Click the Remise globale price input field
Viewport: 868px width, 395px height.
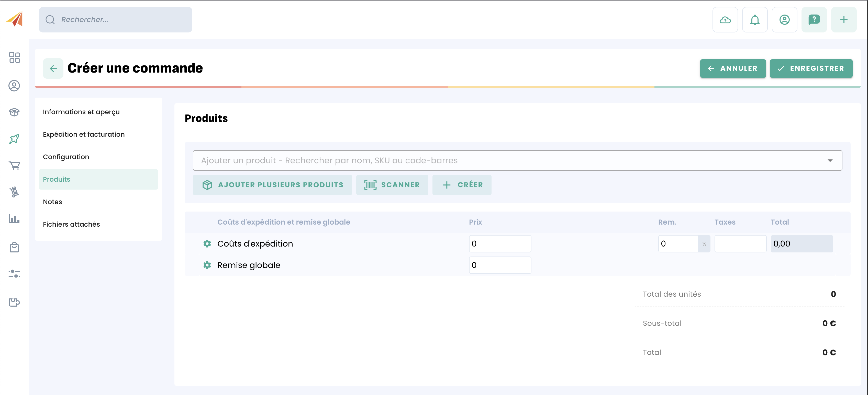click(500, 265)
